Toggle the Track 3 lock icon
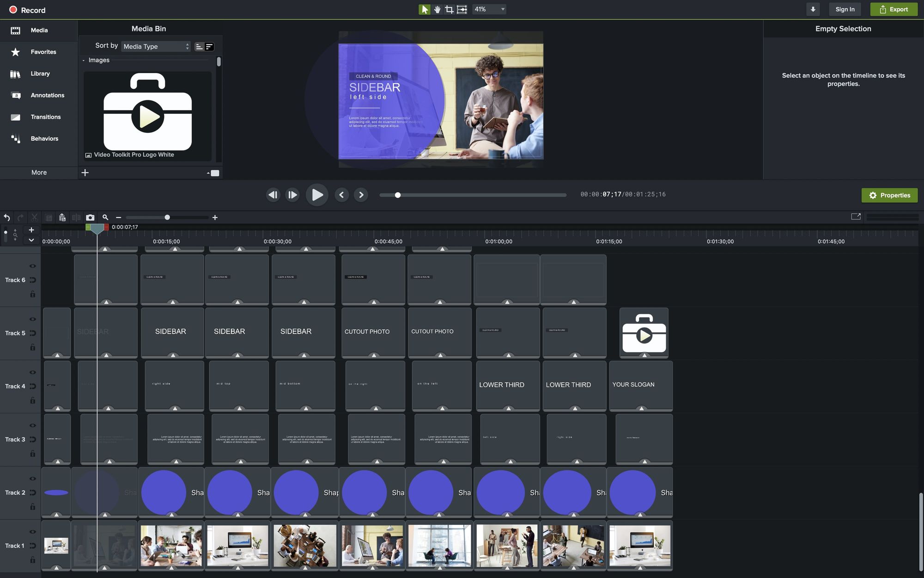This screenshot has height=578, width=924. 33,454
